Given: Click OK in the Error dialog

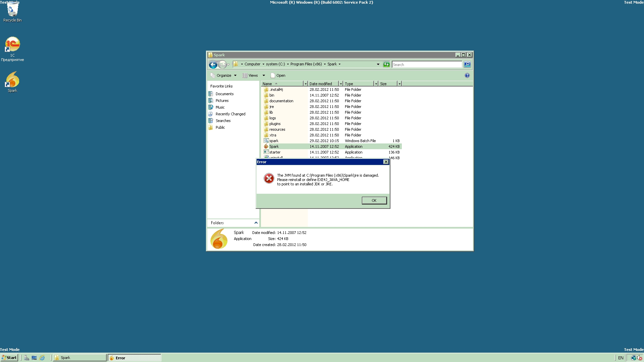Looking at the screenshot, I should pos(374,200).
